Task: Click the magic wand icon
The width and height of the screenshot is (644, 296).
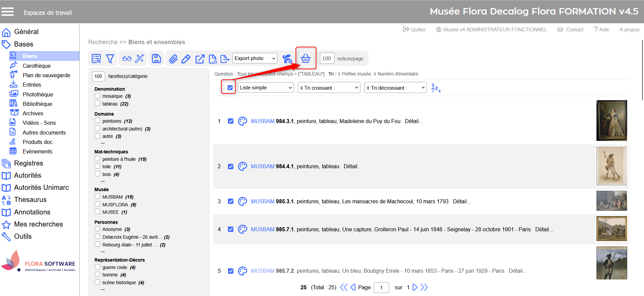Action: [139, 59]
